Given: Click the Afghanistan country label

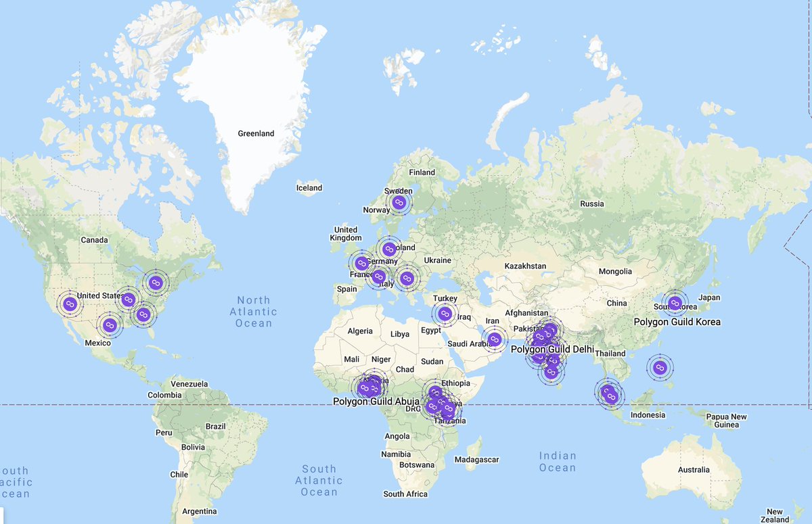Looking at the screenshot, I should [526, 313].
